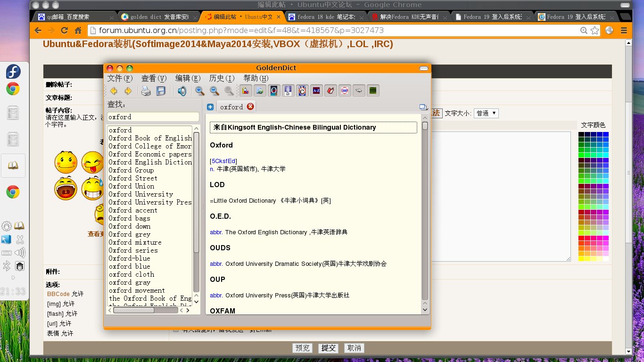
Task: Click Chrome's back arrow
Action: pos(38,30)
